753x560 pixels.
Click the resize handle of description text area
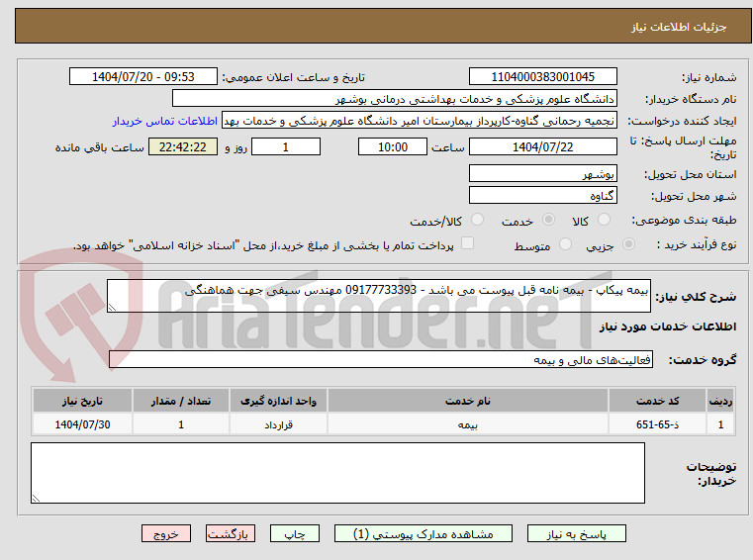pyautogui.click(x=112, y=308)
